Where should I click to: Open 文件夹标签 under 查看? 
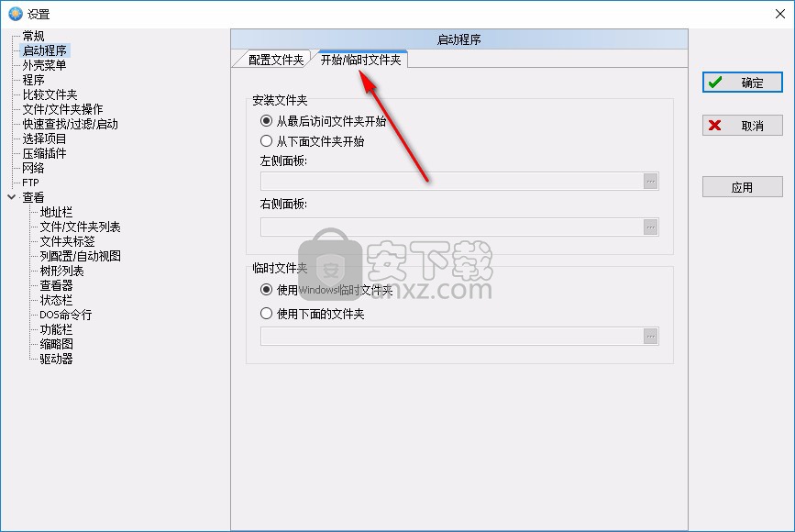[x=68, y=241]
